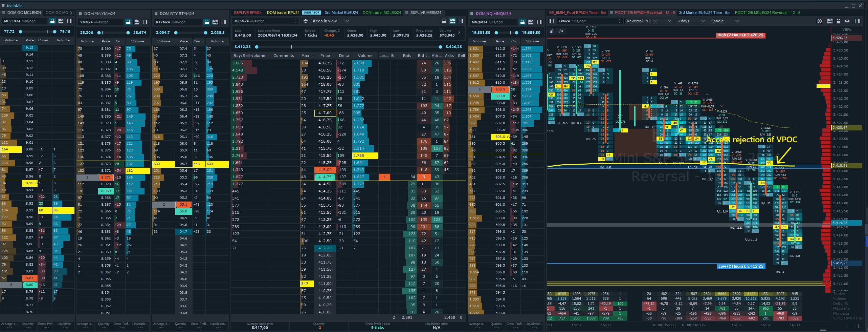Click the highlighted 417,00 price cell

point(325,113)
